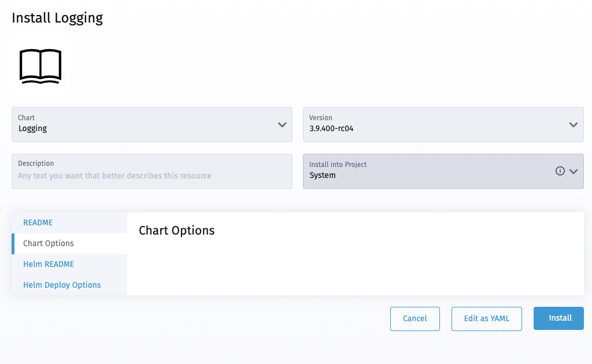Click the Description text field

pyautogui.click(x=151, y=174)
